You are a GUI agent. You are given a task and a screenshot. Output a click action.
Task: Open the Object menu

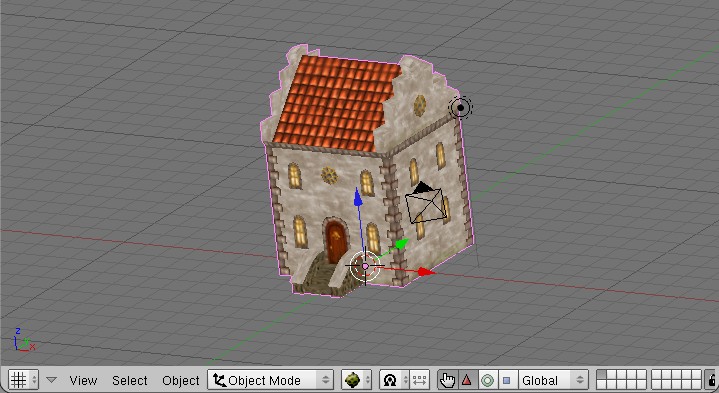point(181,380)
